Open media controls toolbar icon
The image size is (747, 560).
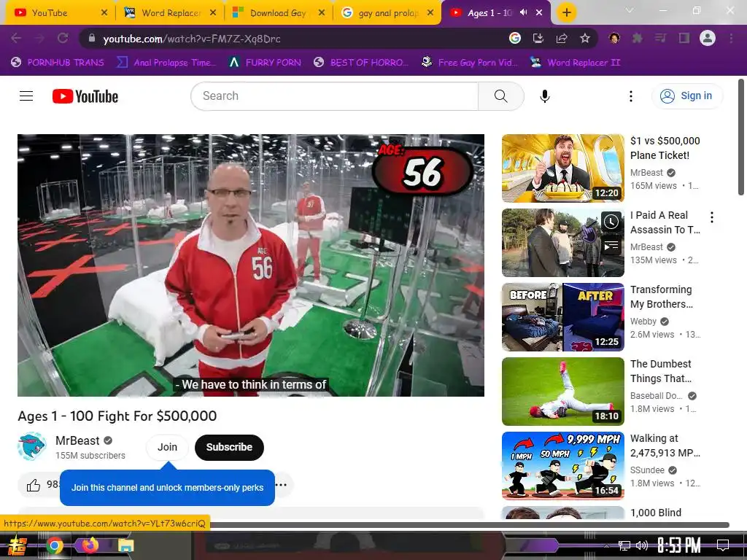coord(660,38)
